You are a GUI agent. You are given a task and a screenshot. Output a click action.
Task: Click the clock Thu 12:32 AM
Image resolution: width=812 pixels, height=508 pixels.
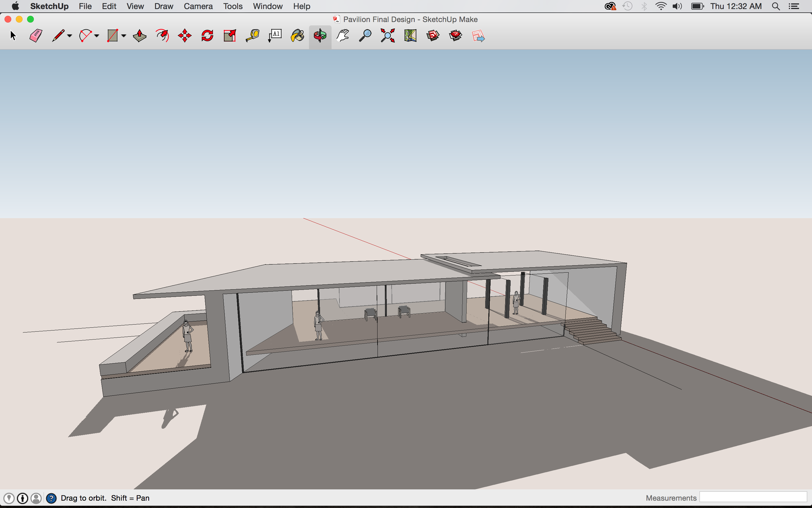tap(736, 6)
